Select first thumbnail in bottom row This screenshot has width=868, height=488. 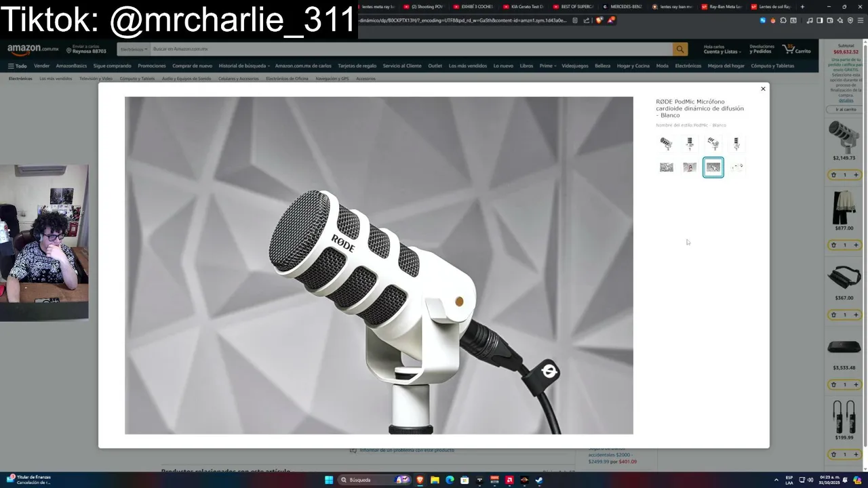pos(666,167)
